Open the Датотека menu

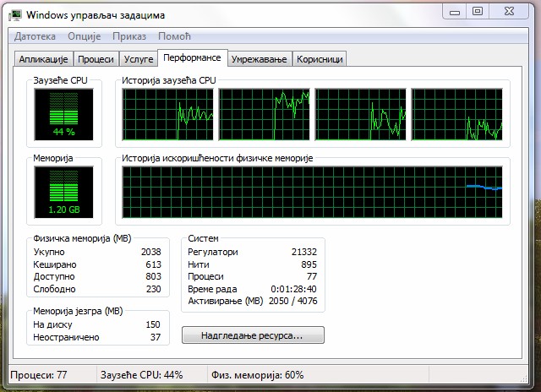(35, 36)
